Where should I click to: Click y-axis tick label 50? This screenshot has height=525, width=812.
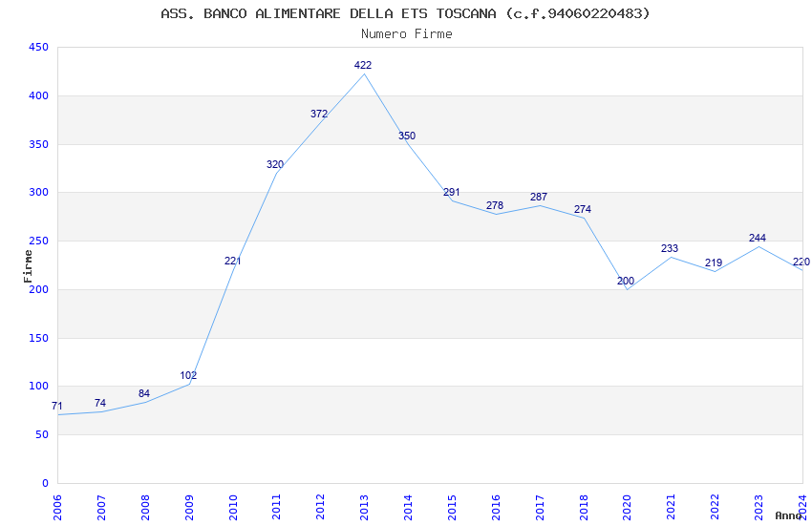tap(42, 435)
